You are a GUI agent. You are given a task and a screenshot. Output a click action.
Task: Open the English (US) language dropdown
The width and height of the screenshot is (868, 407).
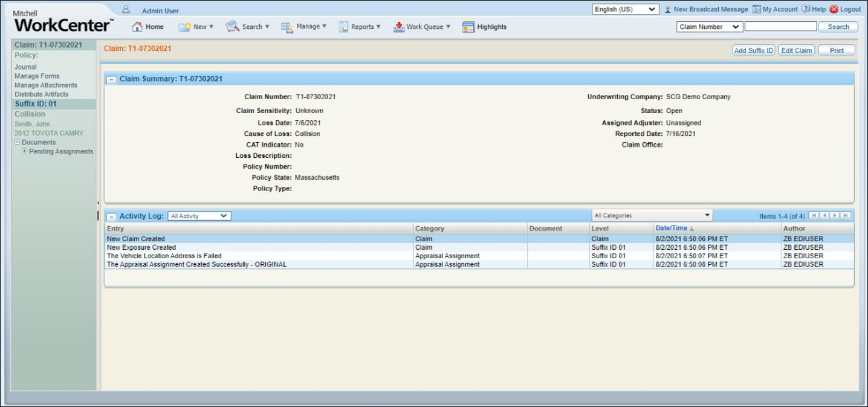point(625,10)
